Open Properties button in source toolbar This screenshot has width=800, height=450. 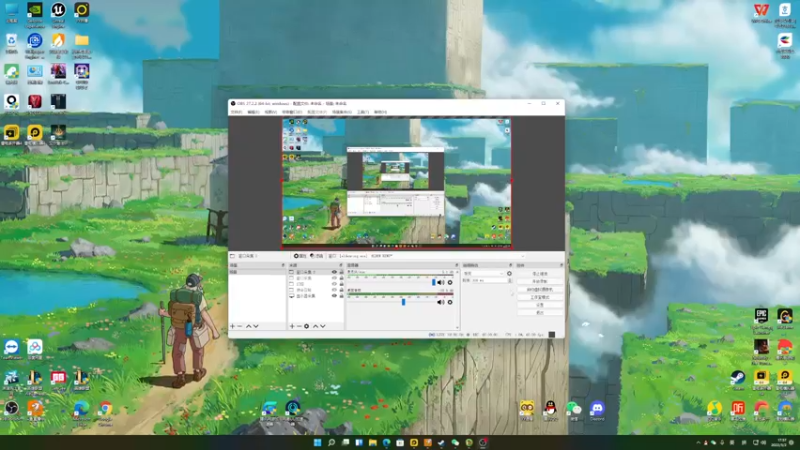coord(300,256)
